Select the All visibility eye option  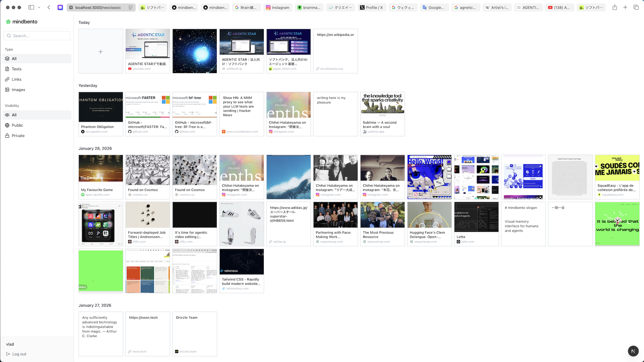(x=7, y=115)
